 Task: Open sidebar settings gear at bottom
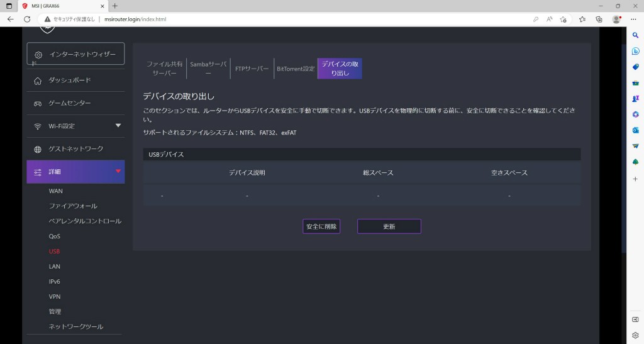pyautogui.click(x=635, y=335)
